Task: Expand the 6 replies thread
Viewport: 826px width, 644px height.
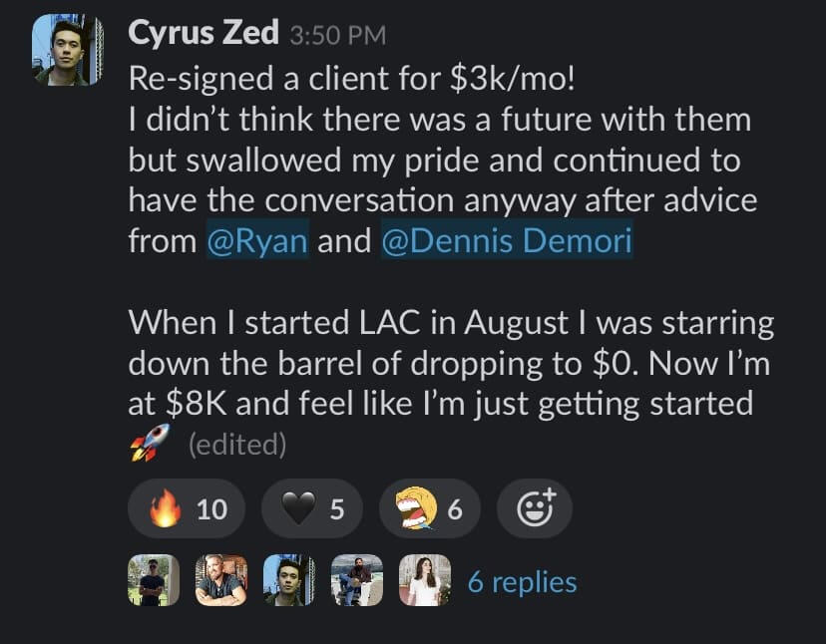Action: click(522, 581)
